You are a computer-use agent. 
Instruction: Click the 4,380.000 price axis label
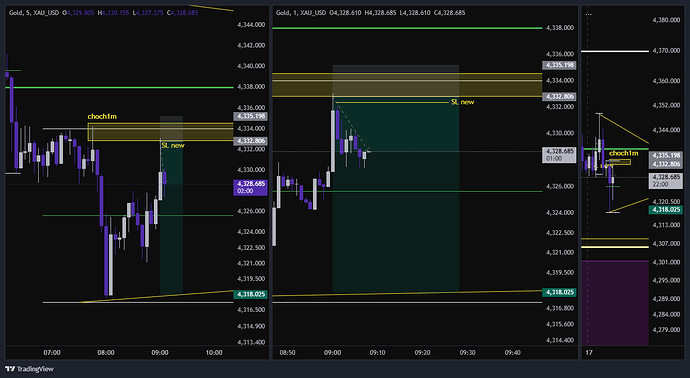pos(666,20)
